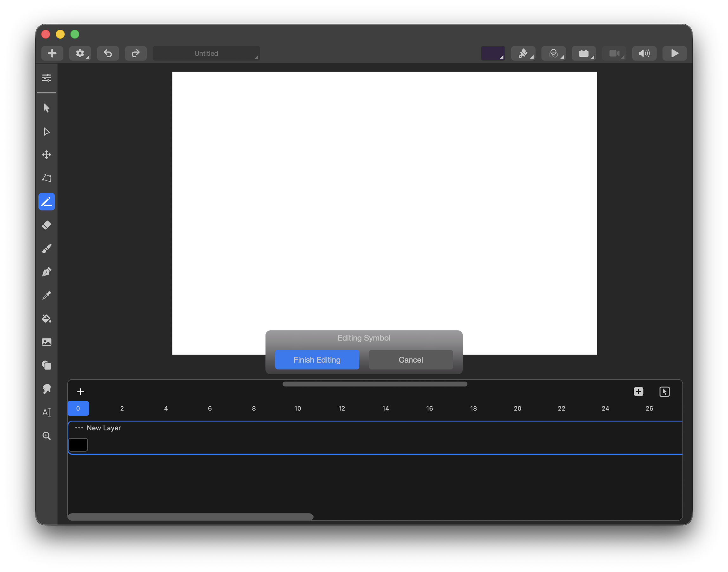Select the Brush tool
The image size is (728, 572).
click(47, 249)
